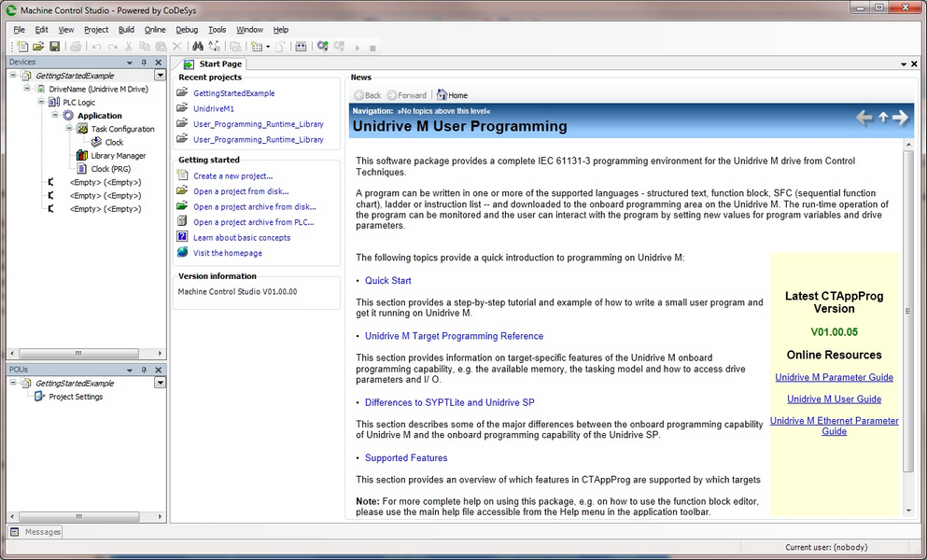Viewport: 927px width, 560px height.
Task: Pin the POUs panel with pushpin icon
Action: (x=144, y=370)
